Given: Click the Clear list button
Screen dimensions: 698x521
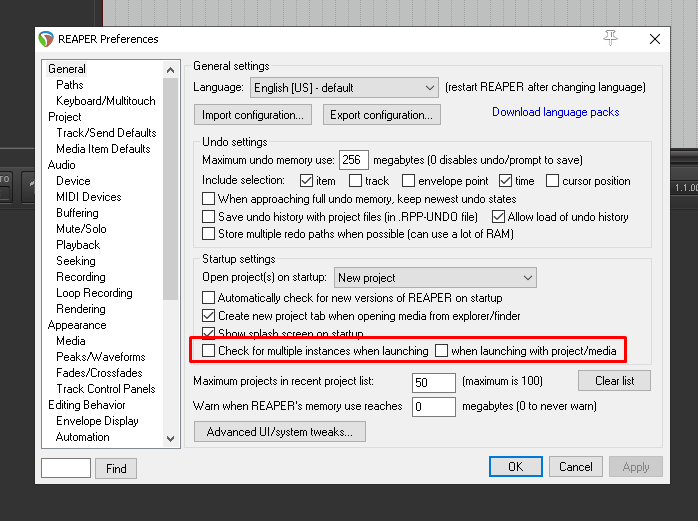Looking at the screenshot, I should 614,381.
